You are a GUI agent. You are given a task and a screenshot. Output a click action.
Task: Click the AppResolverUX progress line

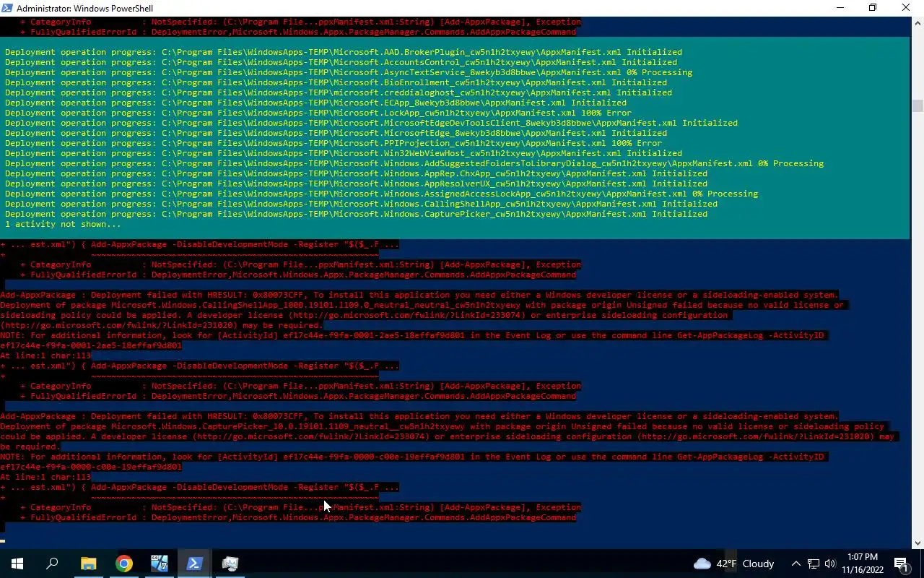click(356, 184)
